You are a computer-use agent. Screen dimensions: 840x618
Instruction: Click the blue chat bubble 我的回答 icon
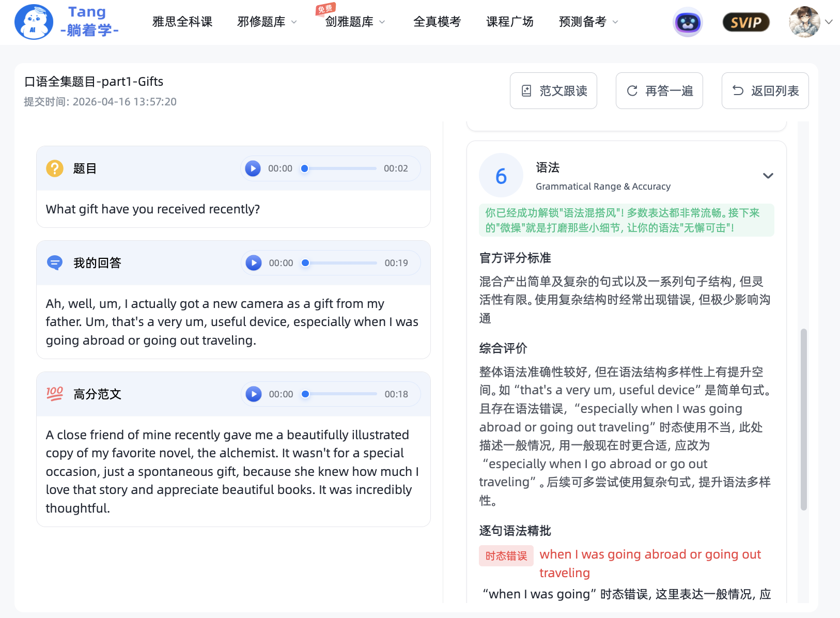[x=55, y=263]
